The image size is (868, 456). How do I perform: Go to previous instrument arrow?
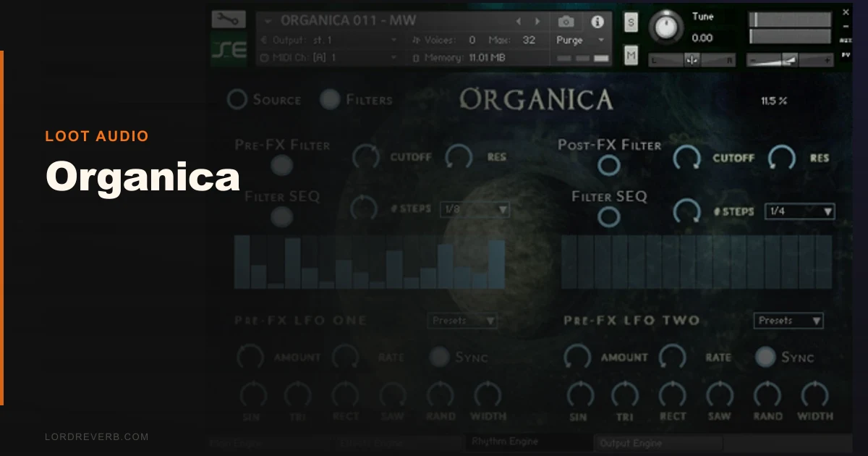click(x=519, y=22)
